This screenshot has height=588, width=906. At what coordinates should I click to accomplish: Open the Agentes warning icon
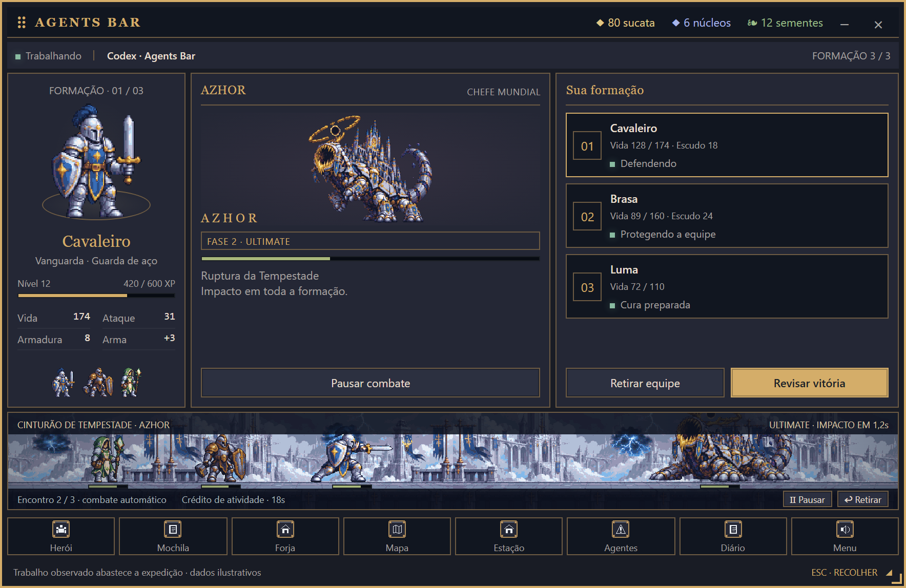tap(621, 529)
